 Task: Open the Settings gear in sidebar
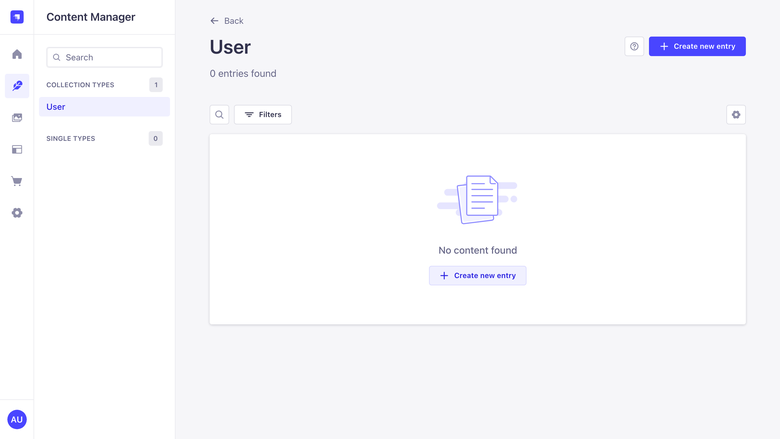17,213
